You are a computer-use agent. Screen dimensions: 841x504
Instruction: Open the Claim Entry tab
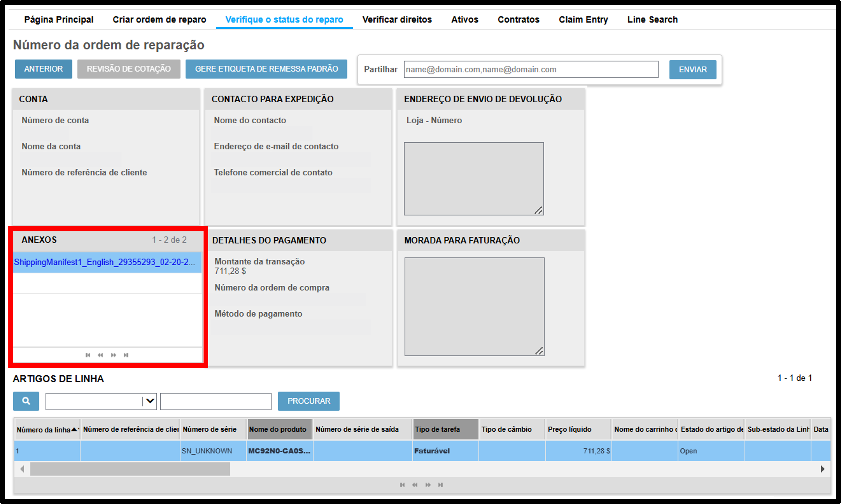pos(583,20)
